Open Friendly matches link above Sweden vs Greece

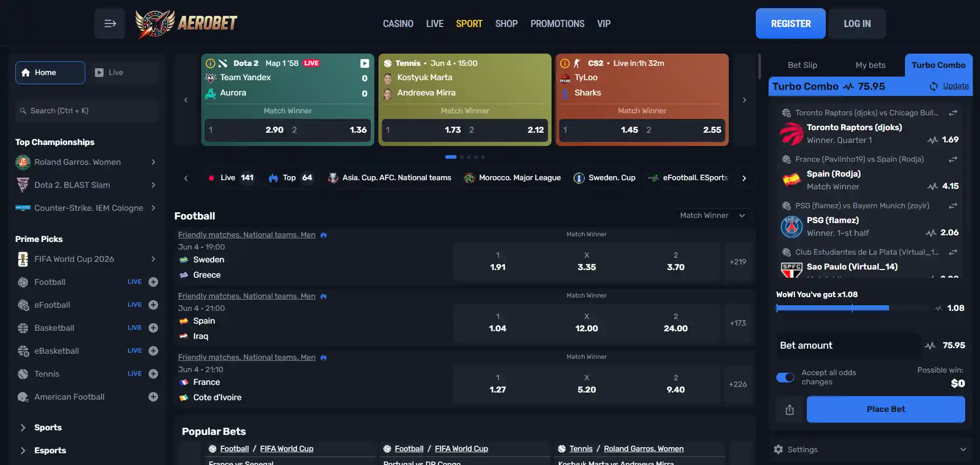[247, 235]
